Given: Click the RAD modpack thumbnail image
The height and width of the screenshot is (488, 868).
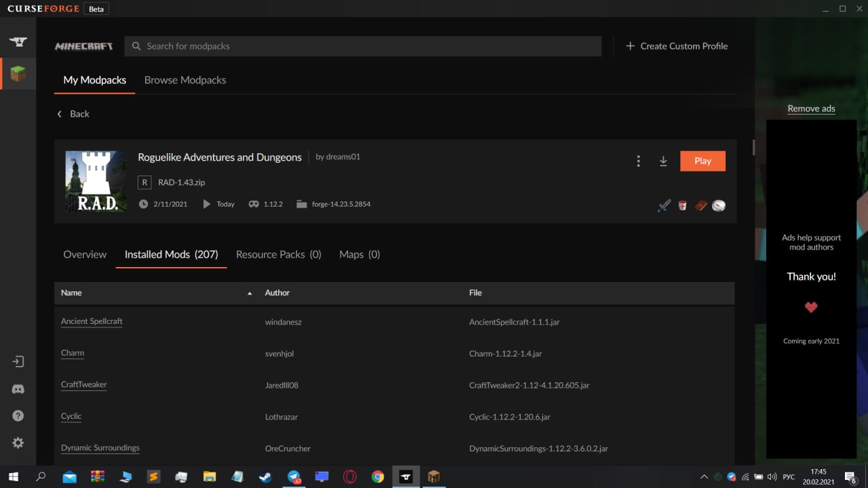Looking at the screenshot, I should [x=96, y=181].
